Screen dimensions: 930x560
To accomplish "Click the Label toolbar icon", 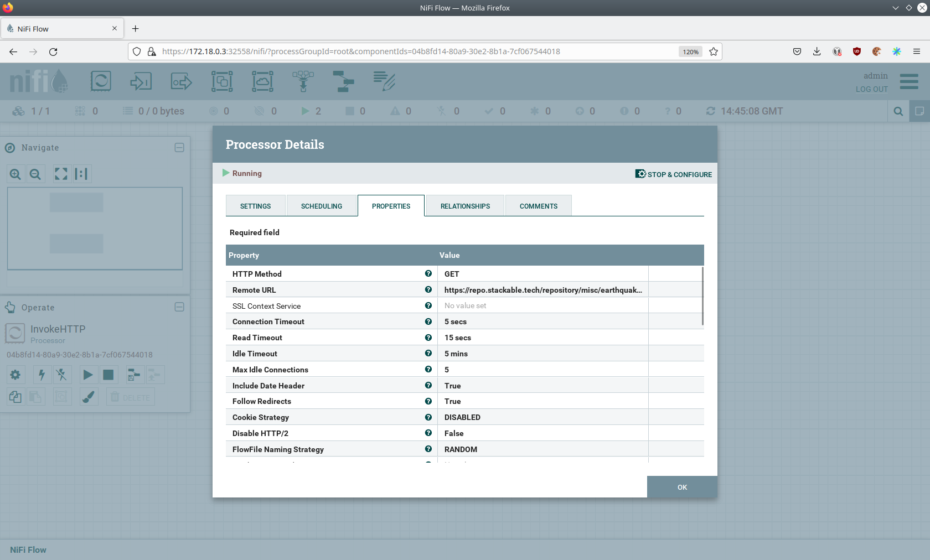I will 384,81.
